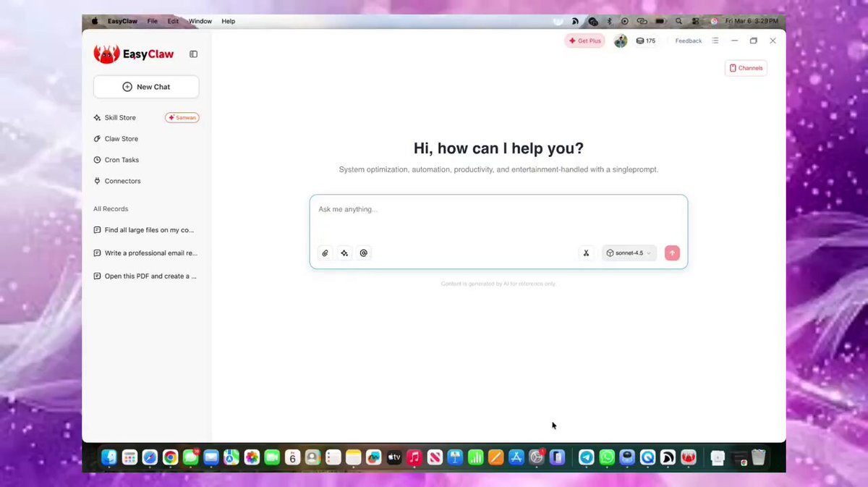
Task: Click the @ mention icon
Action: coord(364,253)
